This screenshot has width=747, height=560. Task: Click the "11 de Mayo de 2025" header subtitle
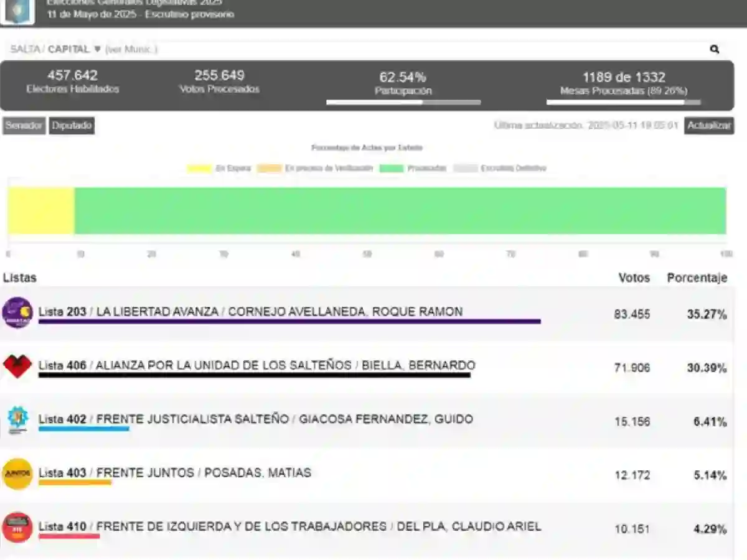139,14
